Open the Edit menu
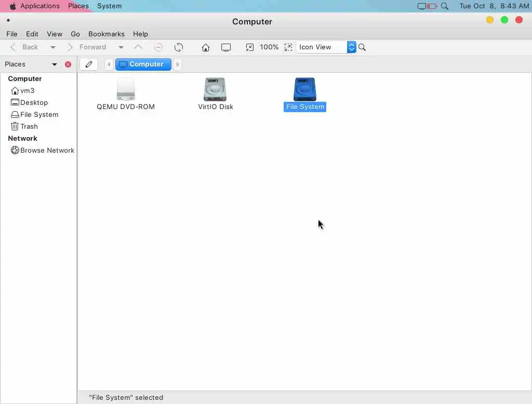Screen dimensions: 532x404 click(32, 34)
